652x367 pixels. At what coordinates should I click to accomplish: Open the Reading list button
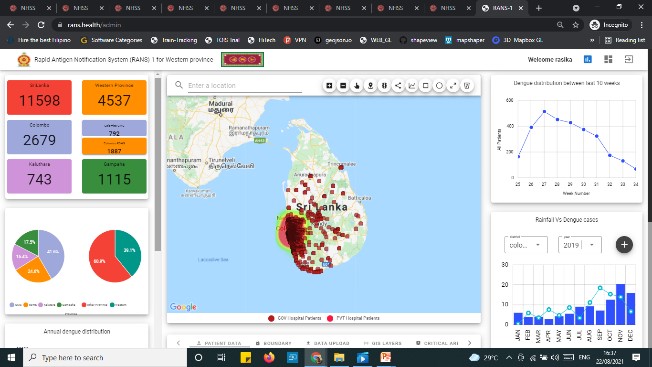pos(625,40)
